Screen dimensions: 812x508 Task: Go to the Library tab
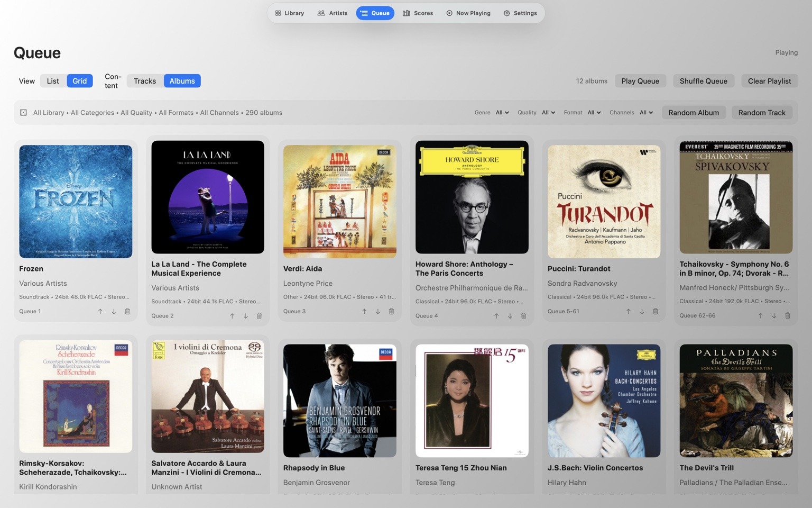pos(289,13)
